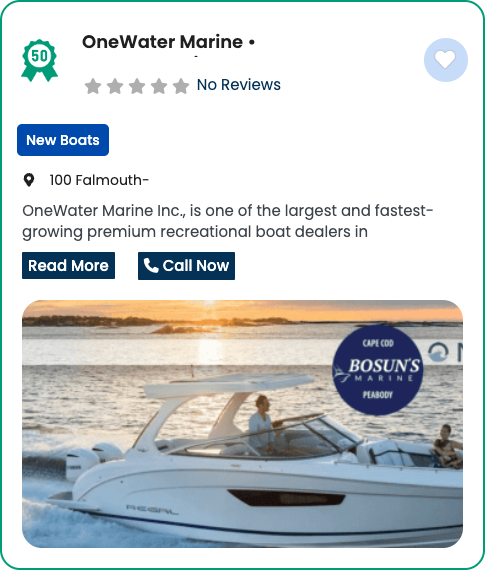Click the 100 Falmouth address text
This screenshot has width=485, height=570.
coord(99,180)
